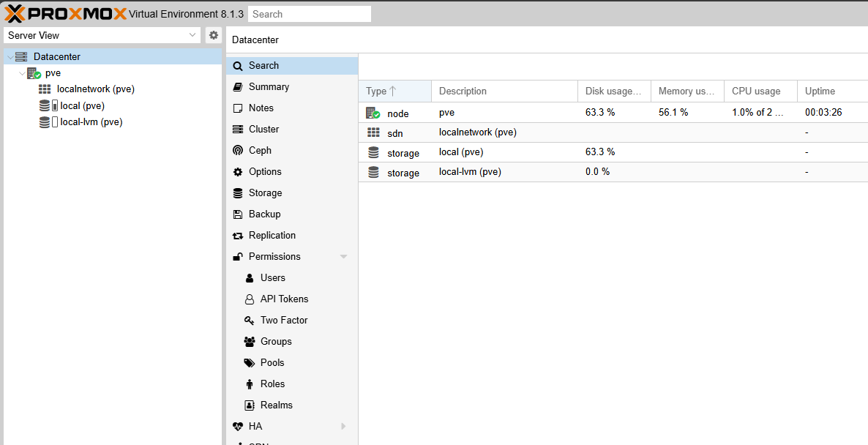Click the Two Factor key icon
Screen dimensions: 868x445
tap(250, 321)
